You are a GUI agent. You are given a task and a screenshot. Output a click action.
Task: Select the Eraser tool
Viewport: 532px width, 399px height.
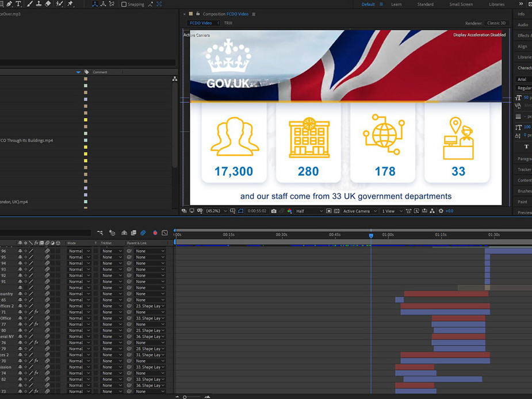coord(48,3)
